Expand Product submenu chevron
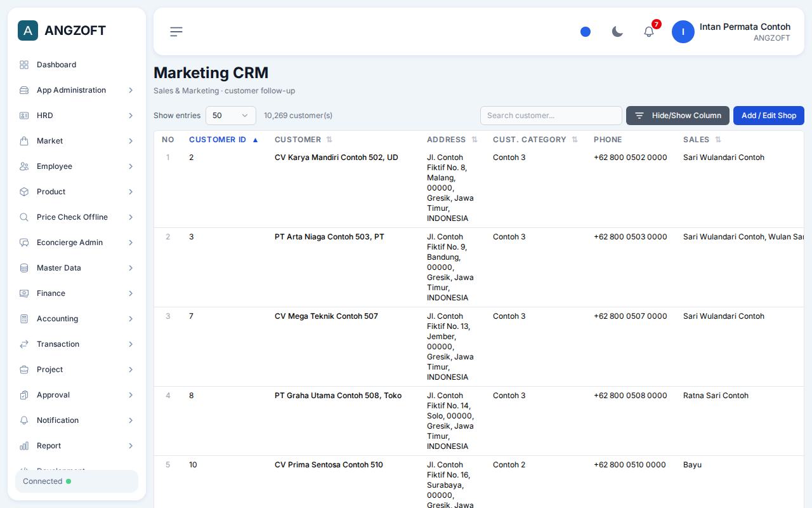The image size is (812, 508). [131, 192]
